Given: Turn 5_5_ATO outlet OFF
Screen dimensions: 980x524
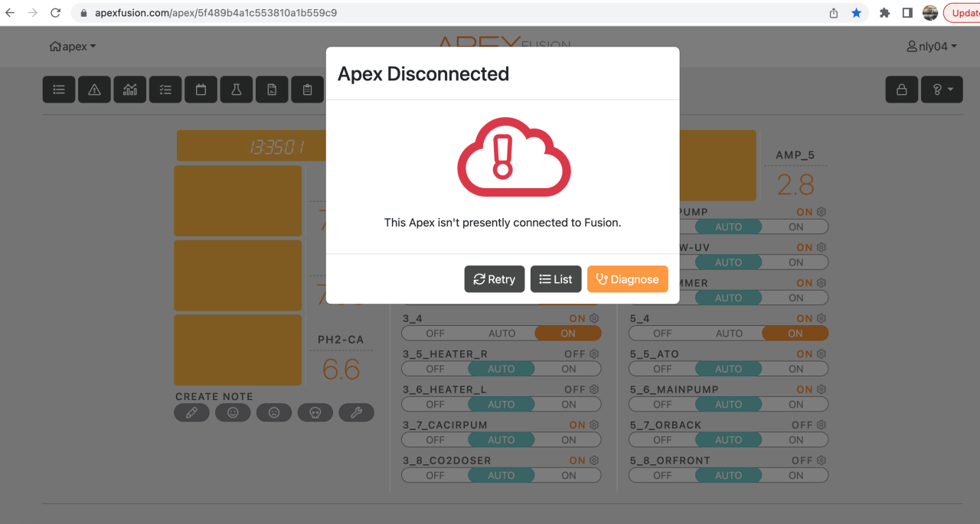Looking at the screenshot, I should pyautogui.click(x=662, y=369).
